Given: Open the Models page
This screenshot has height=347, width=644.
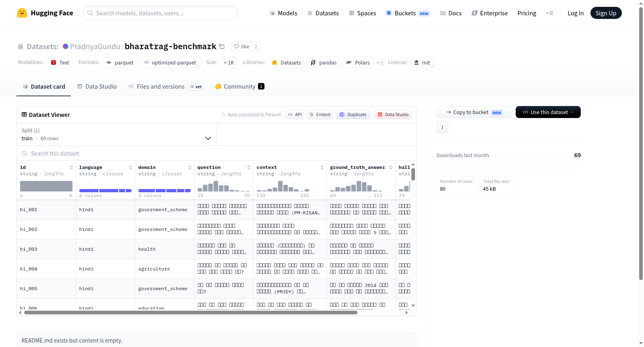Looking at the screenshot, I should [283, 13].
